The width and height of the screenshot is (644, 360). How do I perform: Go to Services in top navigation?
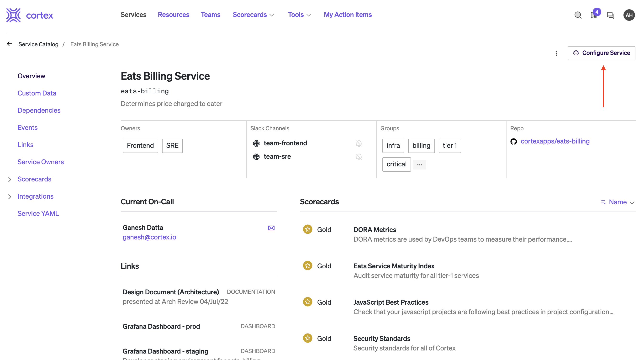[133, 15]
